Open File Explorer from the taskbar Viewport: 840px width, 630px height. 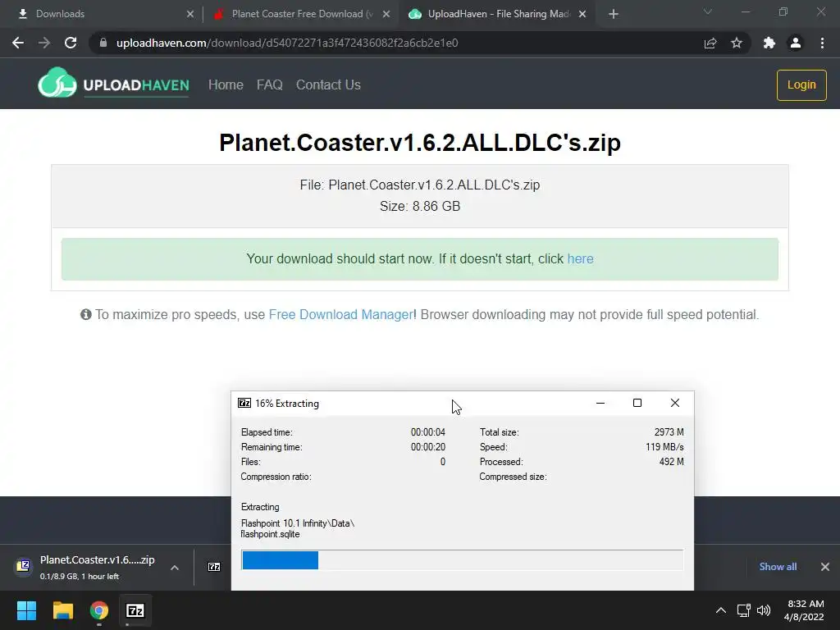pyautogui.click(x=62, y=610)
